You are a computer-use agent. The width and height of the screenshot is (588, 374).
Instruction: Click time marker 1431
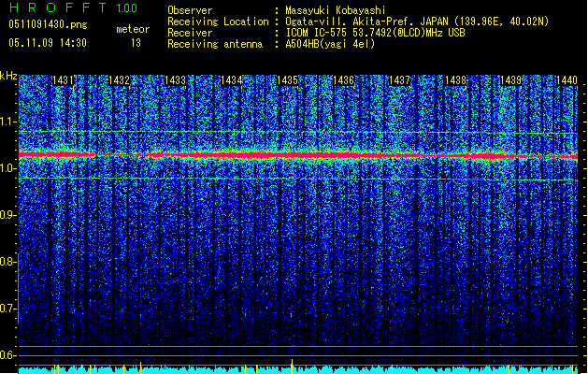click(x=63, y=80)
